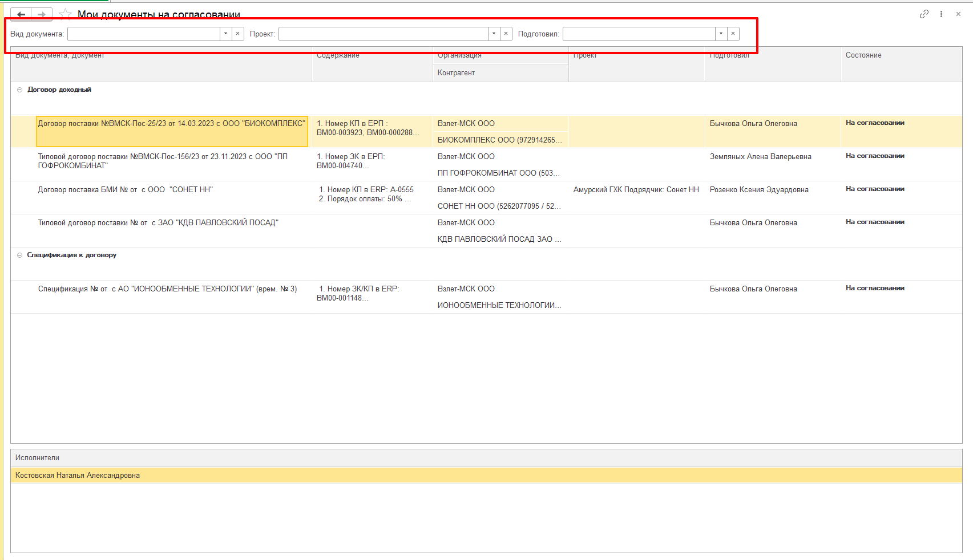Click preparer Земляных Алена Валерьевна
This screenshot has height=560, width=973.
coord(760,157)
